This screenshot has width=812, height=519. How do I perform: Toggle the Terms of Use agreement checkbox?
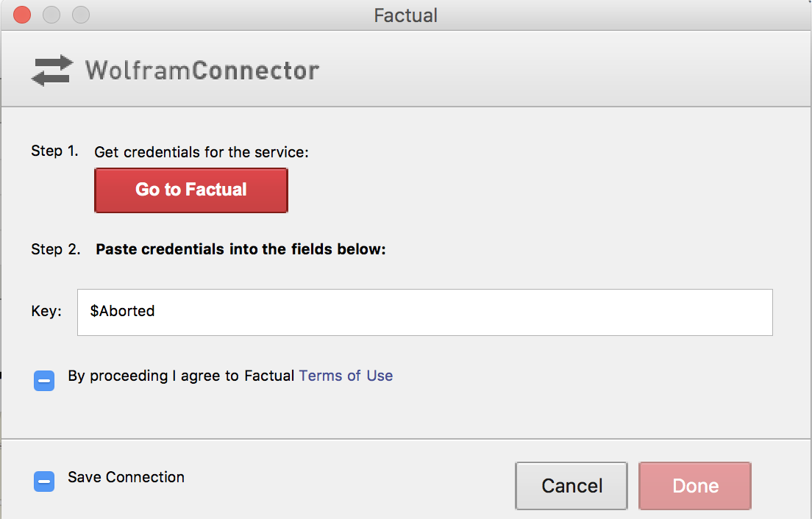[x=44, y=381]
